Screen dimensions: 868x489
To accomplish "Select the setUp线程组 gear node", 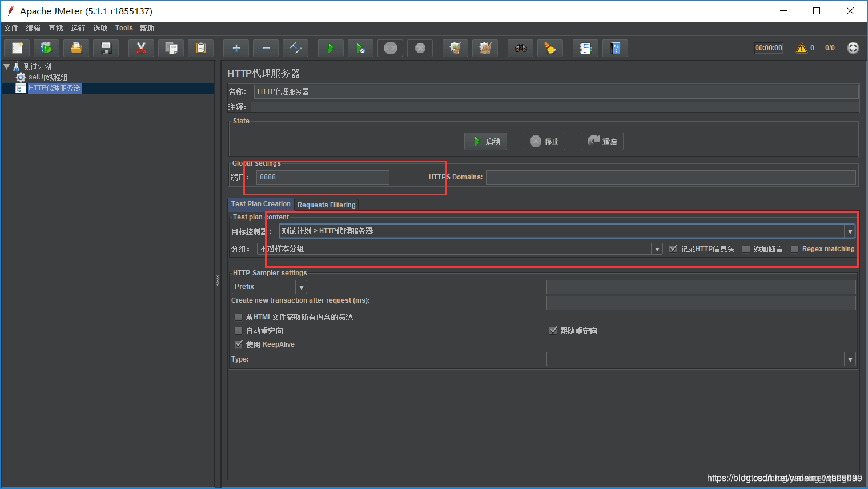I will point(42,77).
